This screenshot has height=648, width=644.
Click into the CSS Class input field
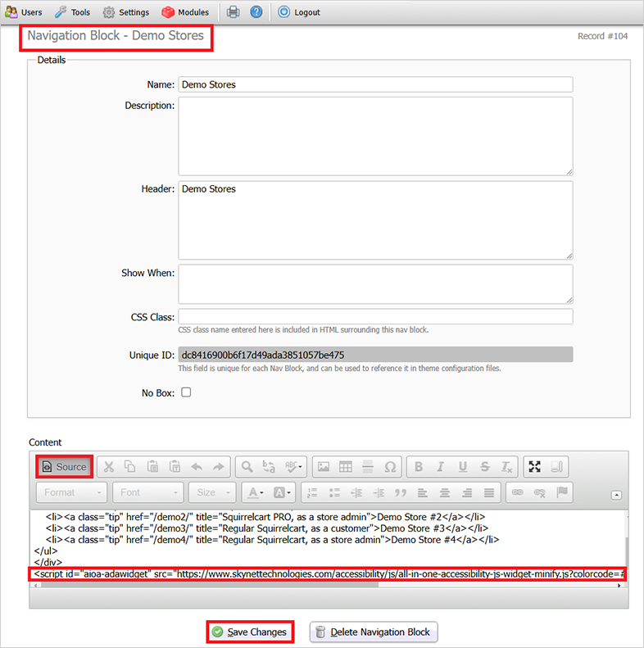[375, 317]
